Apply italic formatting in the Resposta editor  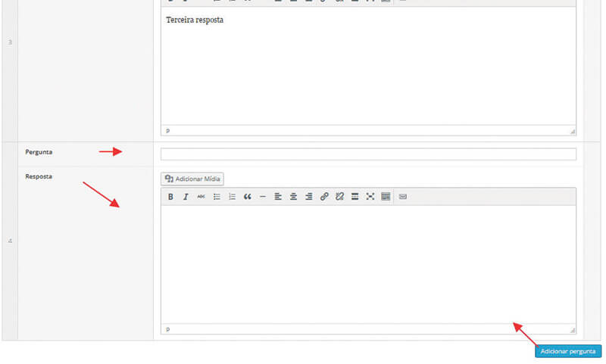186,197
